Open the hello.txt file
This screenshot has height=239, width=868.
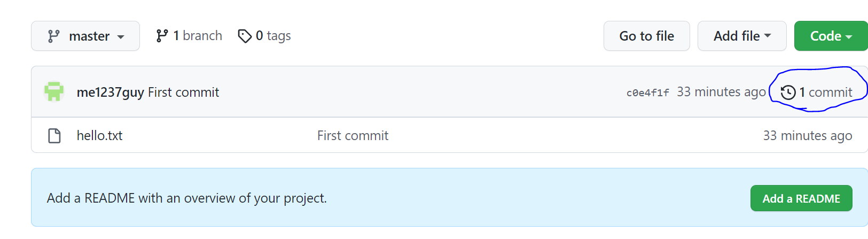(x=99, y=136)
